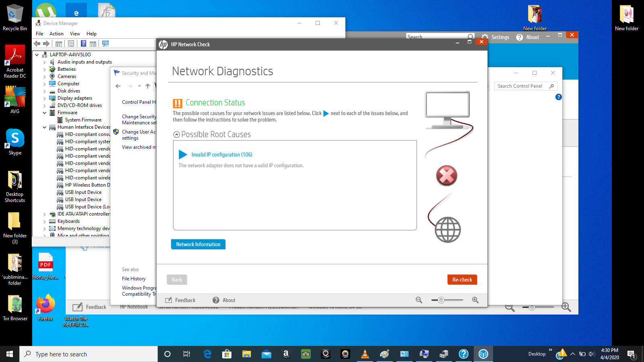Click the blue Help icon in Device Manager toolbar
The image size is (644, 362).
coord(83,43)
